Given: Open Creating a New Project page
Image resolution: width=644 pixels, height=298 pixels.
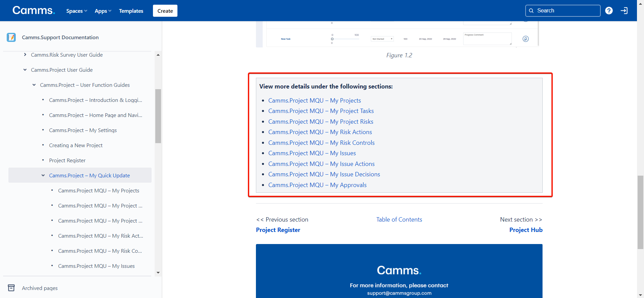Looking at the screenshot, I should click(76, 145).
